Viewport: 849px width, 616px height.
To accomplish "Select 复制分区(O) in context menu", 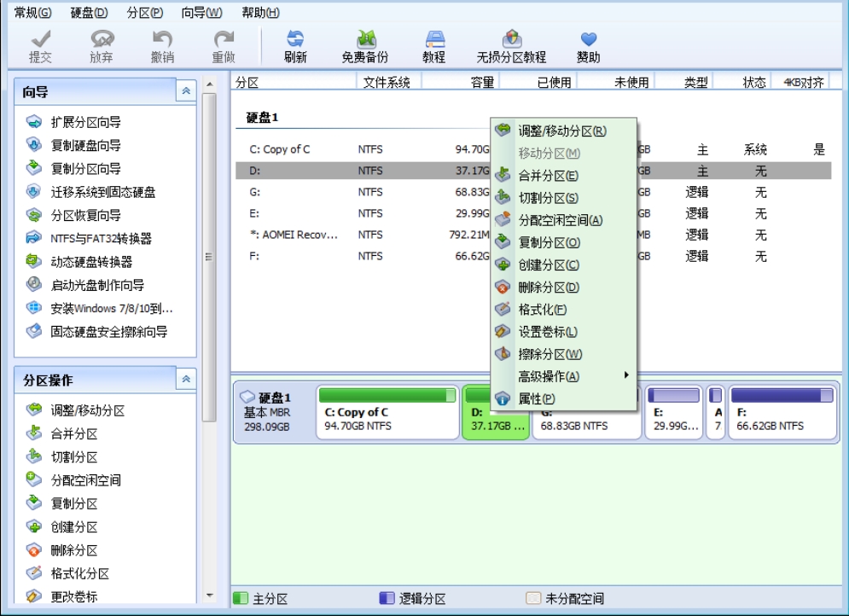I will coord(563,242).
